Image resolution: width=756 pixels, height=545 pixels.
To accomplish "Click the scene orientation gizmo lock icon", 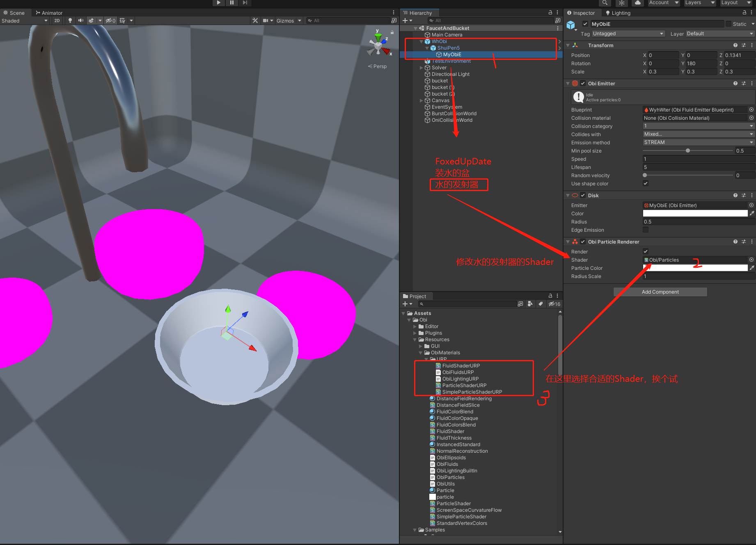I will [x=392, y=32].
